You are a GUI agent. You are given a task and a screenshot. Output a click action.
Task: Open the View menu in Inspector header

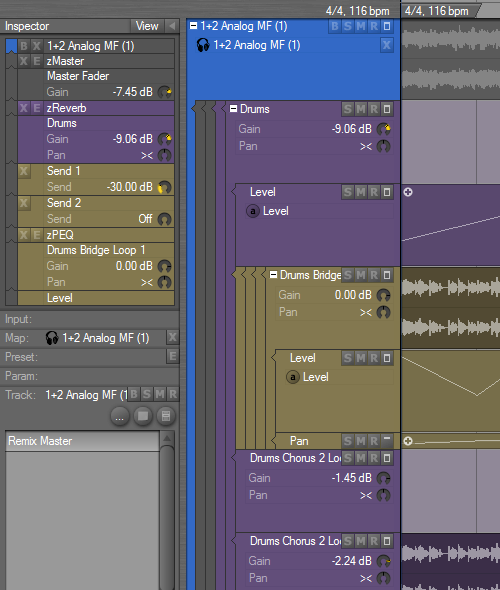pos(147,26)
